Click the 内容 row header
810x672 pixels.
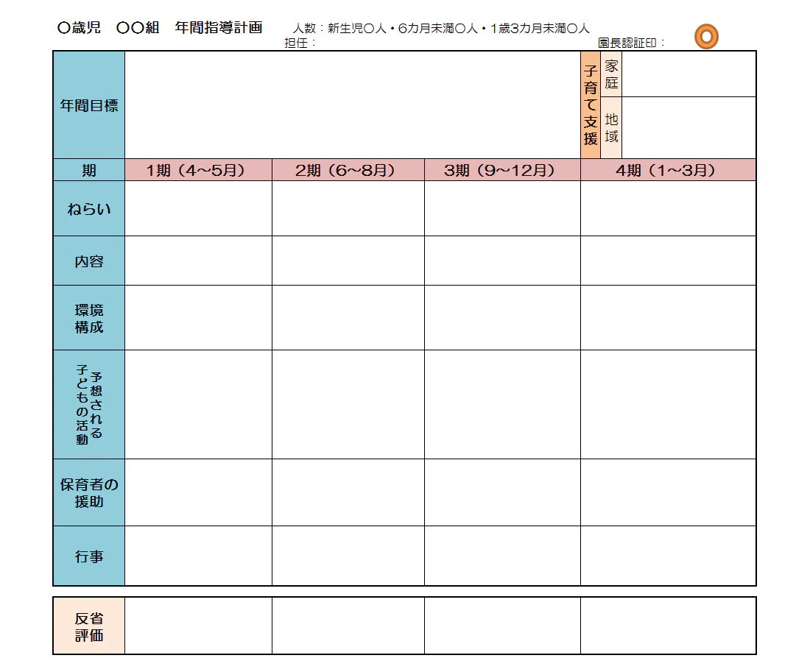tap(89, 261)
